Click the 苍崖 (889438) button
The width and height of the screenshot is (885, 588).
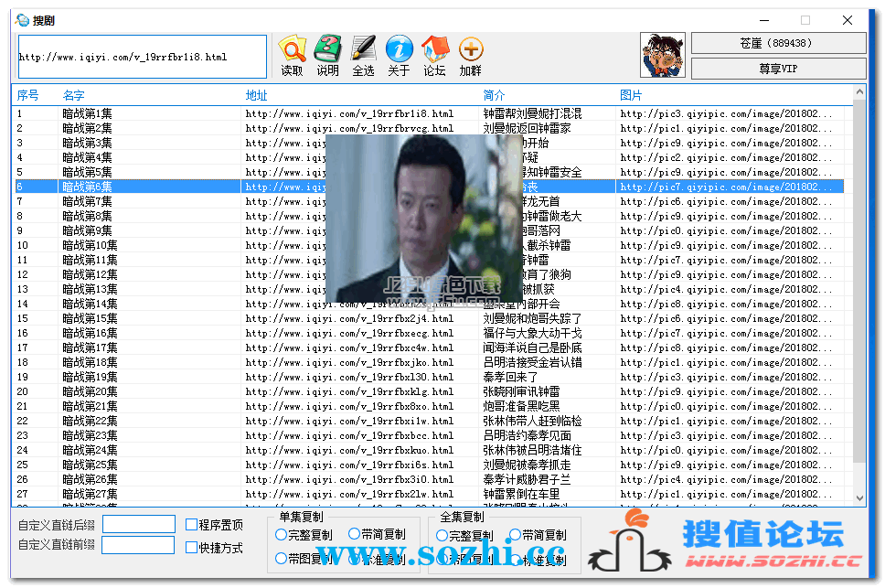point(778,43)
